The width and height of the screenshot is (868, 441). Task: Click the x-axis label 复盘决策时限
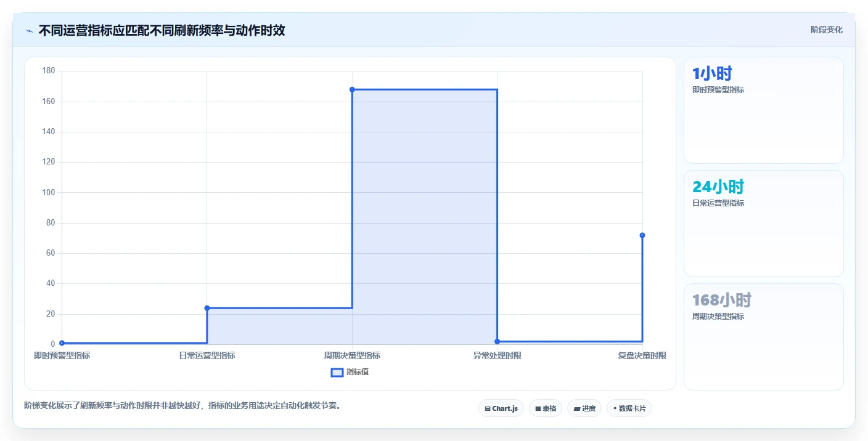(x=642, y=355)
